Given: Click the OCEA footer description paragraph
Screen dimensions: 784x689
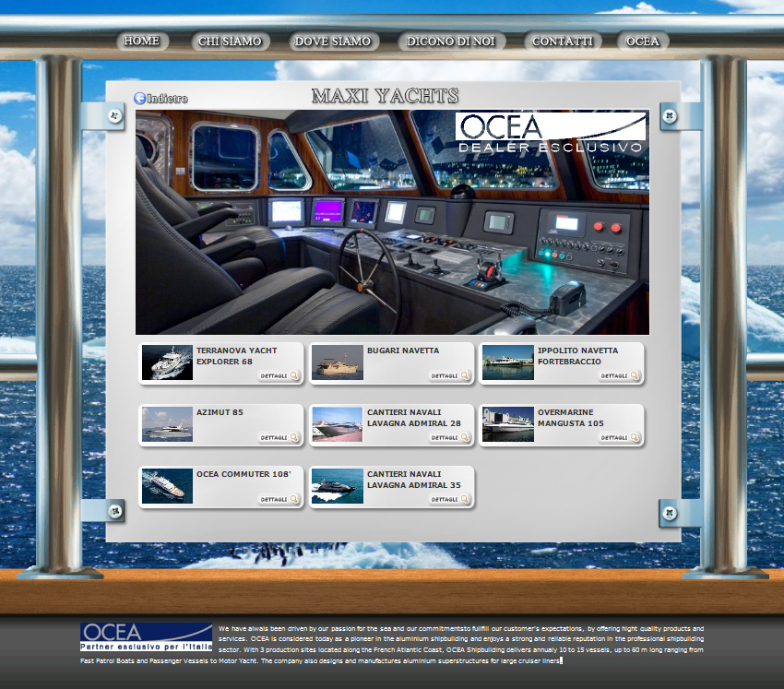Looking at the screenshot, I should (x=392, y=645).
